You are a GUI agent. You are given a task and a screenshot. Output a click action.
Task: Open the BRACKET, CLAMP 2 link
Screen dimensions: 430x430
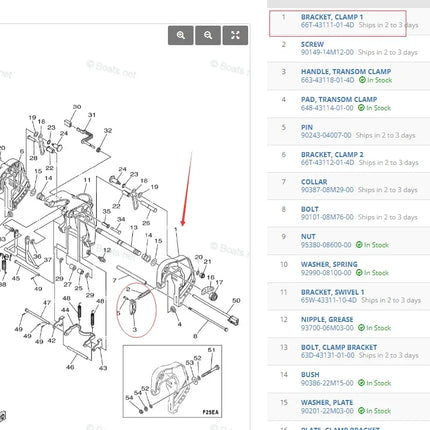[332, 155]
